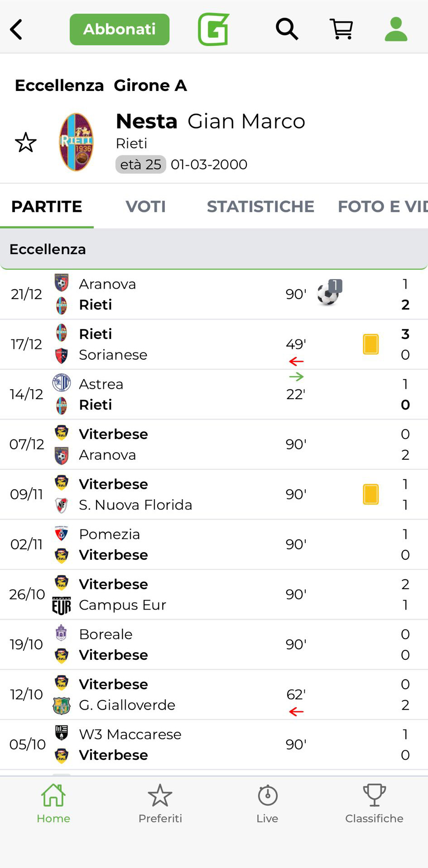This screenshot has width=428, height=868.
Task: Open the FOTO E VIDEO tab
Action: (x=382, y=206)
